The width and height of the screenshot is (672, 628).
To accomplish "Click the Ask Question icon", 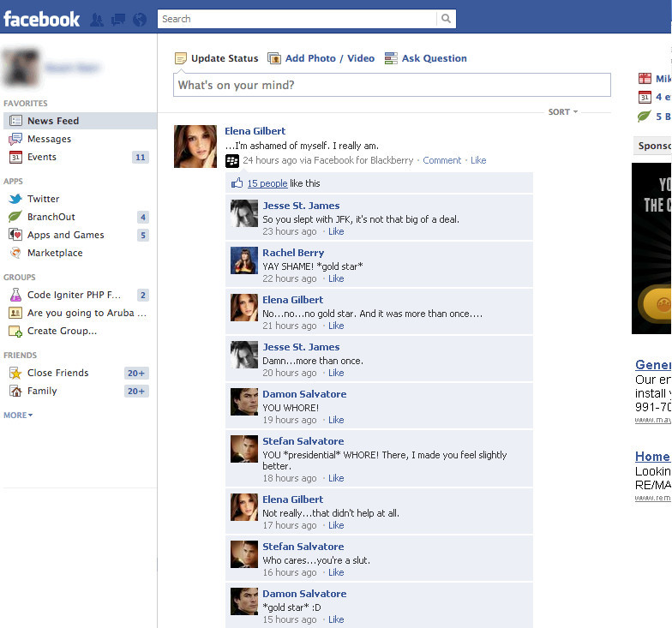I will [391, 58].
